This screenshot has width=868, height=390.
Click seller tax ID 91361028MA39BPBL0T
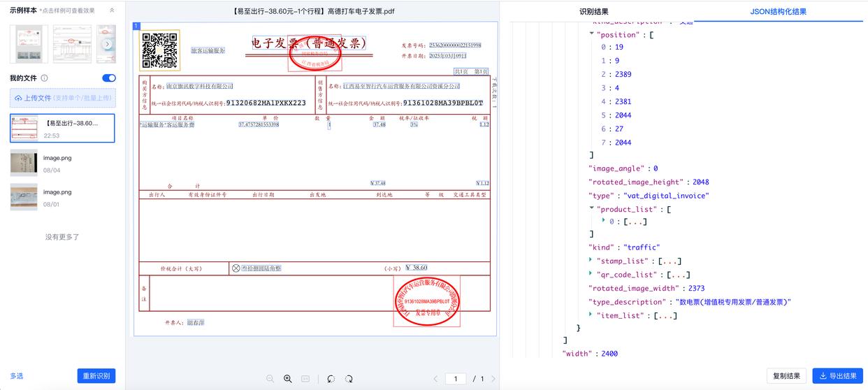tap(443, 103)
